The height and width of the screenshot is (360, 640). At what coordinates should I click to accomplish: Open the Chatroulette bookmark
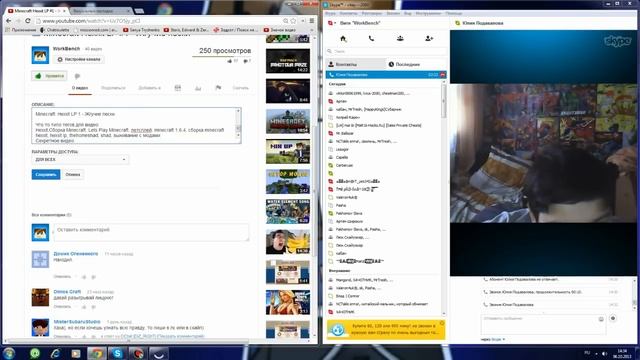point(55,30)
